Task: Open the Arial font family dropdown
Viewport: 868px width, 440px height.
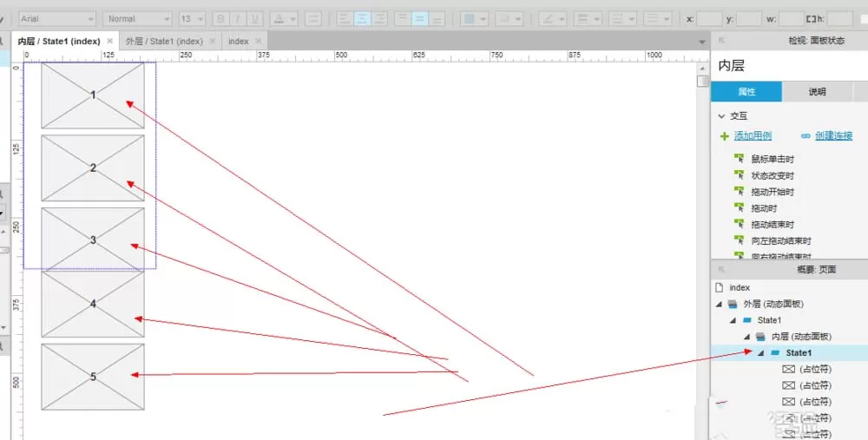Action: click(x=57, y=19)
